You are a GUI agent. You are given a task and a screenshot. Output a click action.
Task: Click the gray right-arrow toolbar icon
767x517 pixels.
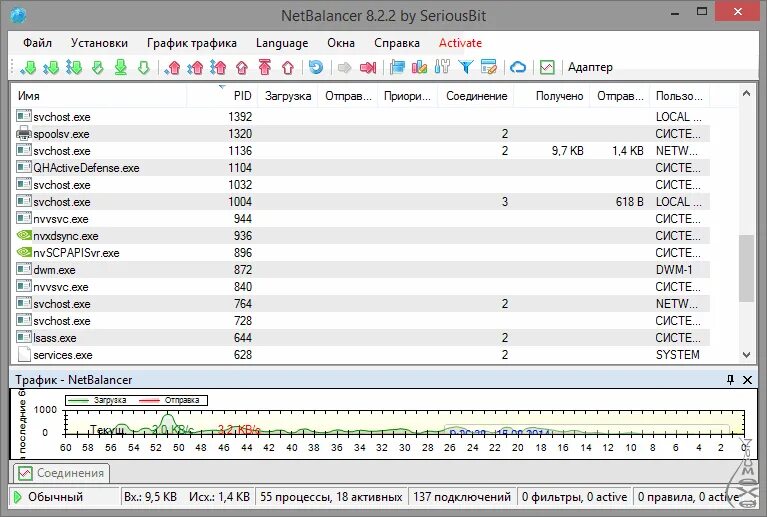pos(344,67)
